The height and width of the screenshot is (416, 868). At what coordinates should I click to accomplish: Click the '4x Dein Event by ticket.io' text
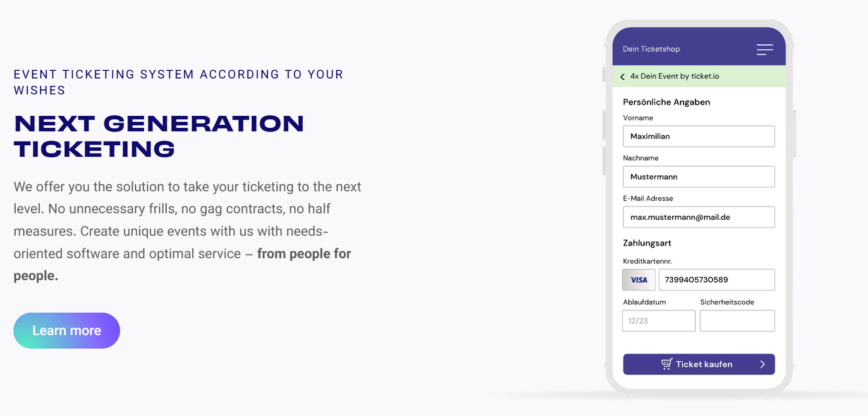674,76
